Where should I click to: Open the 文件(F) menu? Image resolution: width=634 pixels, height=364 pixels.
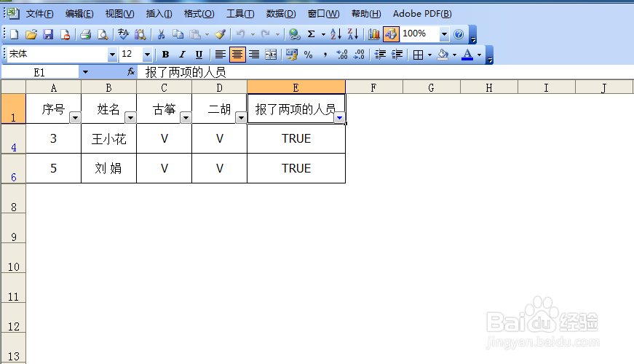[x=39, y=14]
